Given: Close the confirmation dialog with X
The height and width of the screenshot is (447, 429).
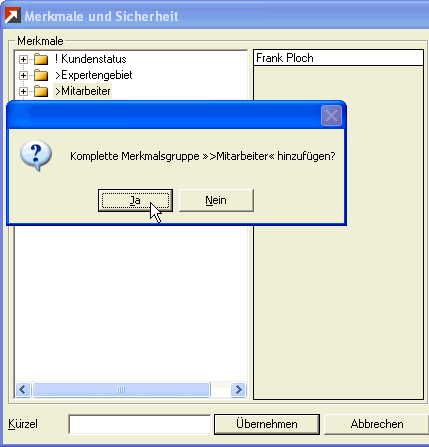Looking at the screenshot, I should point(331,116).
